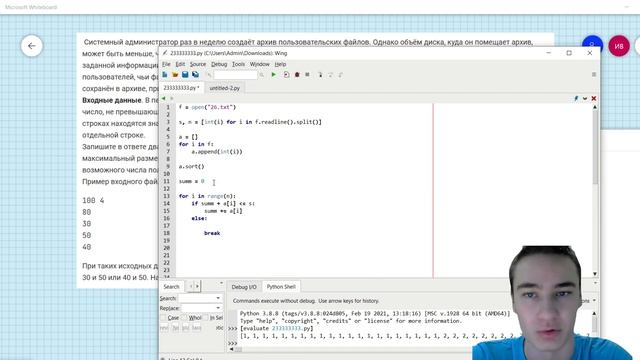Click the forward navigation arrow above editor
The width and height of the screenshot is (640, 360).
pyautogui.click(x=171, y=98)
